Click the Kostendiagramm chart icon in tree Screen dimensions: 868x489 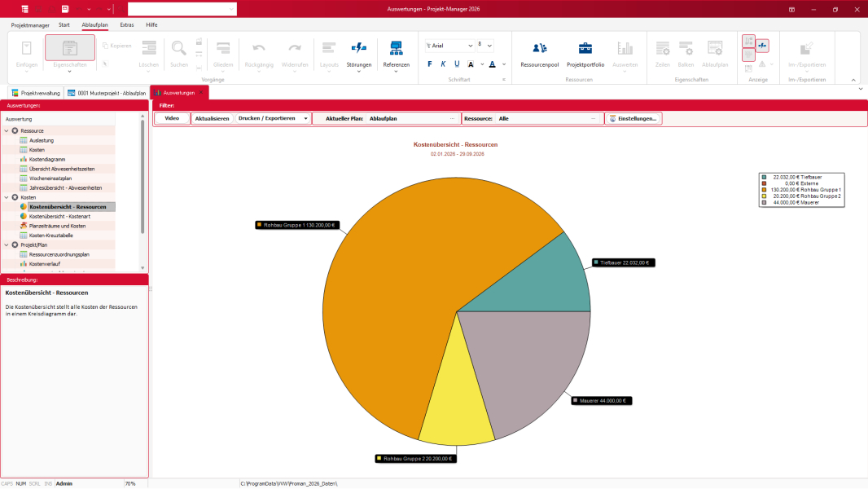[24, 159]
